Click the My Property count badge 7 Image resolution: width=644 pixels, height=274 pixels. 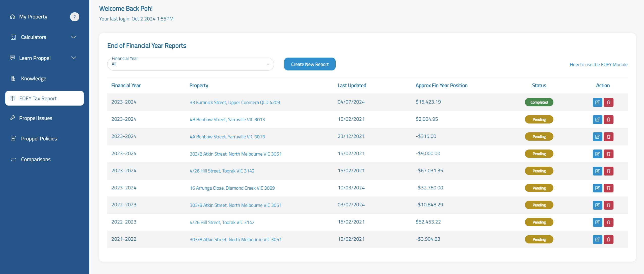point(74,17)
